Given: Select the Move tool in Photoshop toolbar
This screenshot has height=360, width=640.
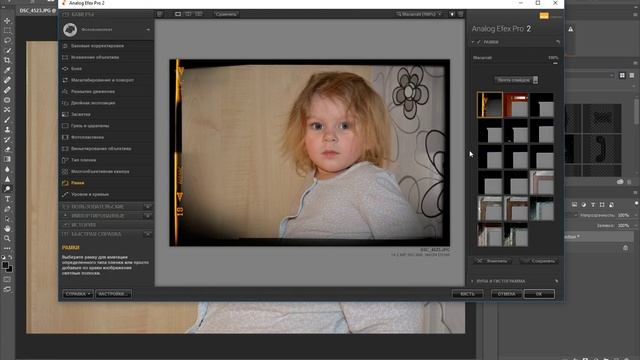Looking at the screenshot, I should (7, 20).
